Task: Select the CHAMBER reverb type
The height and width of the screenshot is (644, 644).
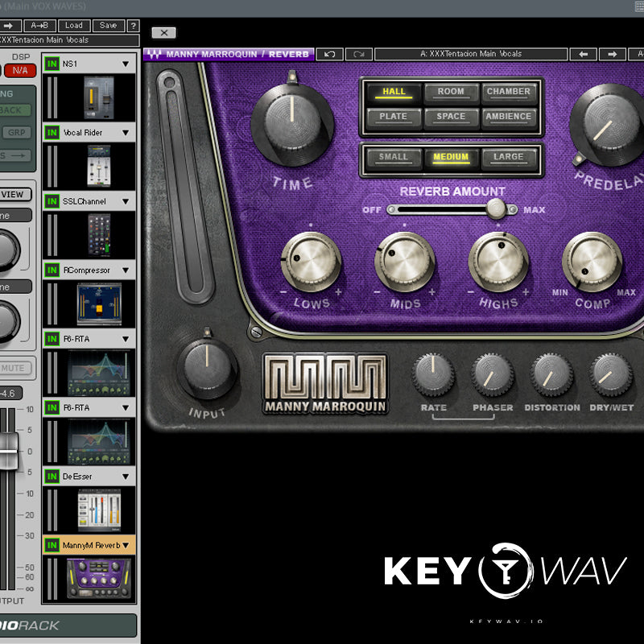Action: tap(509, 92)
